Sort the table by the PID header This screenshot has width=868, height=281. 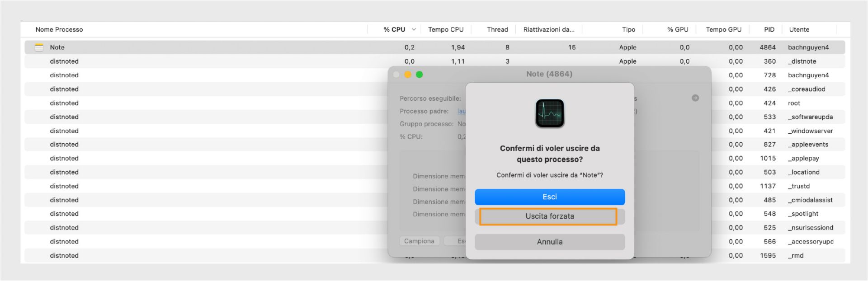769,29
